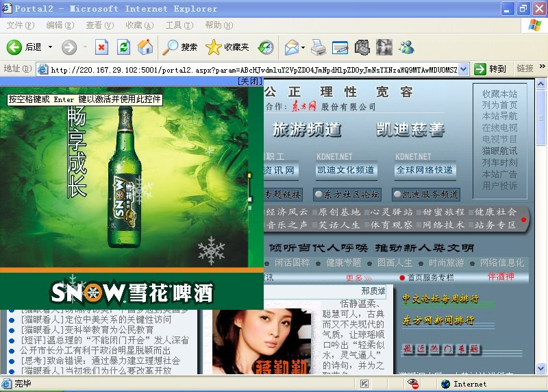Click the 更多 more link
Viewport: 548px width, 392px height.
point(358,278)
